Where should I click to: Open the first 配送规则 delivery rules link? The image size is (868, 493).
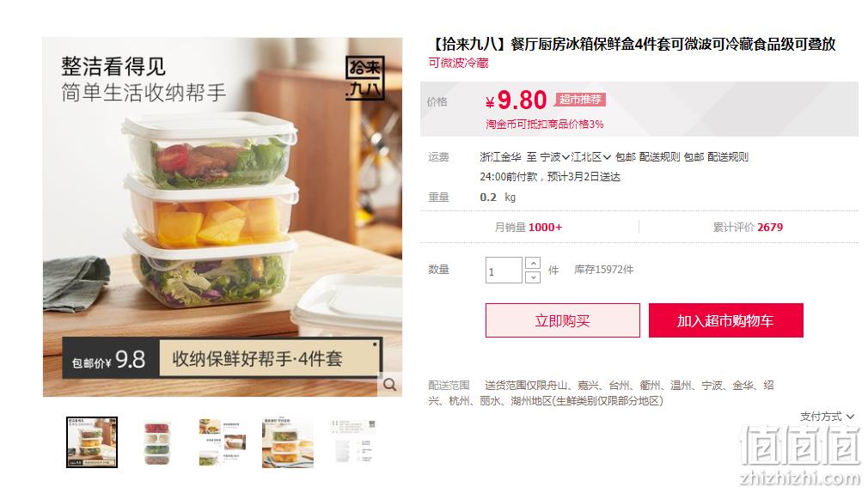[659, 157]
